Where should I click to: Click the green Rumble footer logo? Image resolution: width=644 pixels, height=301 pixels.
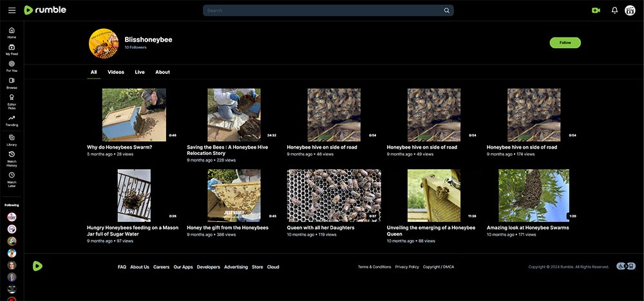click(x=37, y=266)
